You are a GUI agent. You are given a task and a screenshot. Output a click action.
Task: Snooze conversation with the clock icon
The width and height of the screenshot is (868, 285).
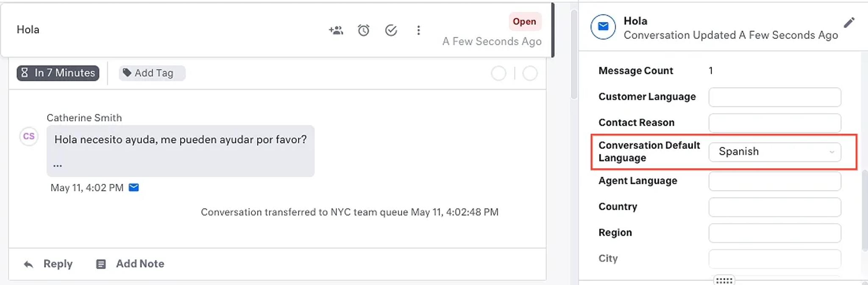[364, 30]
